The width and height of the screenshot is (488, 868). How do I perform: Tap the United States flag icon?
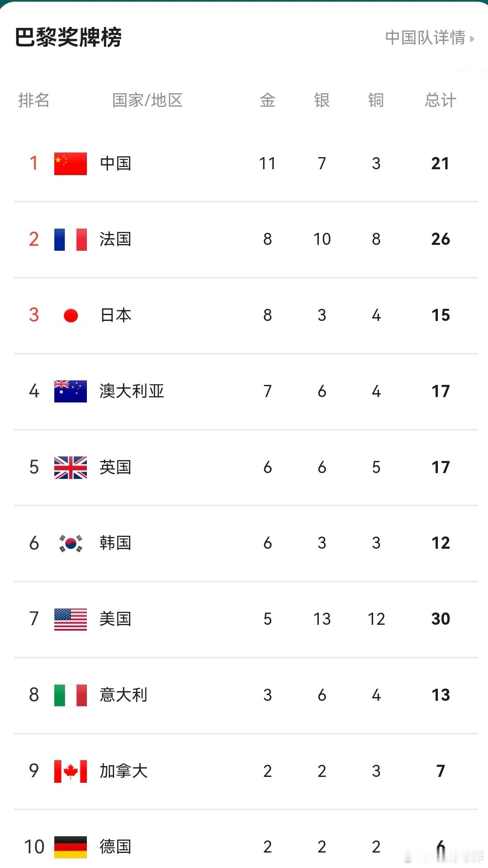(71, 619)
